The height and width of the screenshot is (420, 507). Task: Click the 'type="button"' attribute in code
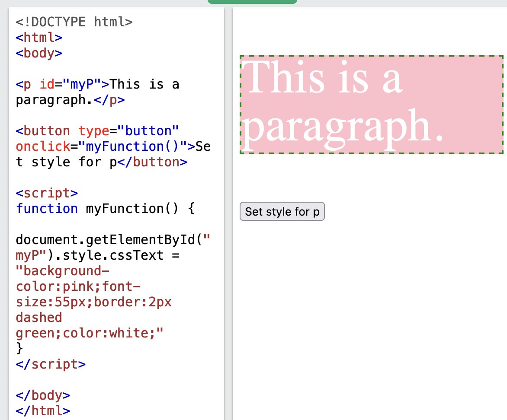(128, 131)
